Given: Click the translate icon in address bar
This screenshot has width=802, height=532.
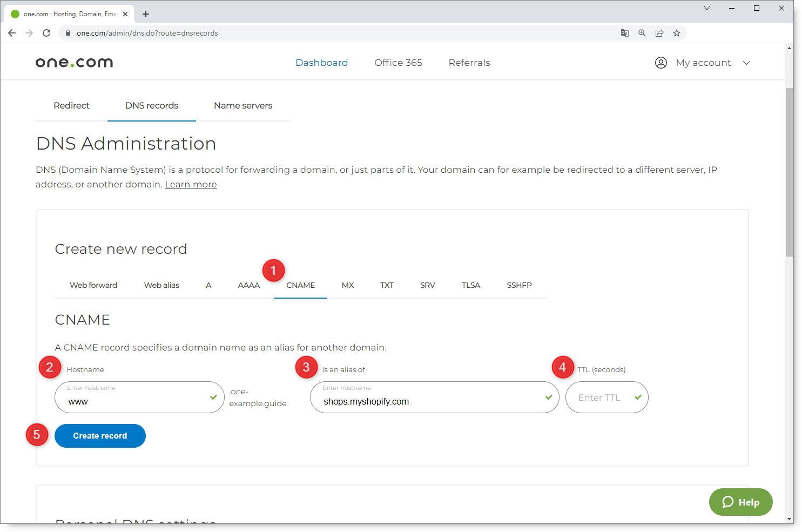Looking at the screenshot, I should coord(625,33).
